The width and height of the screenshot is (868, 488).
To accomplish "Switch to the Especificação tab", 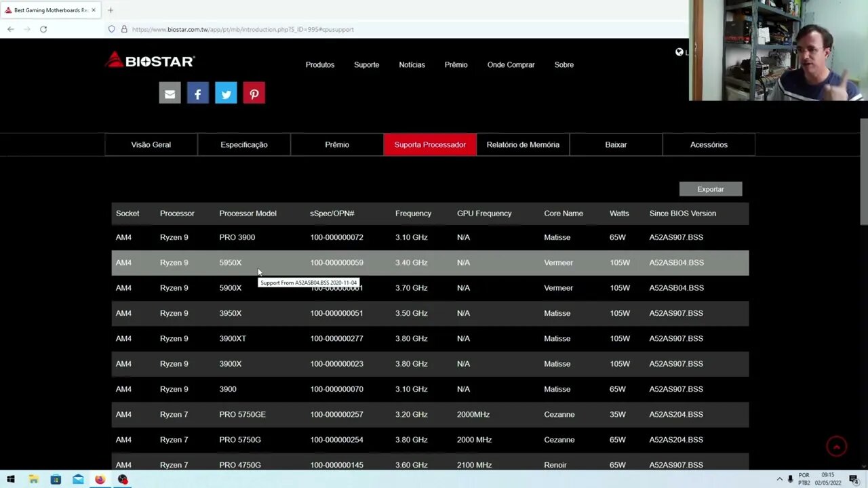I will click(x=244, y=144).
